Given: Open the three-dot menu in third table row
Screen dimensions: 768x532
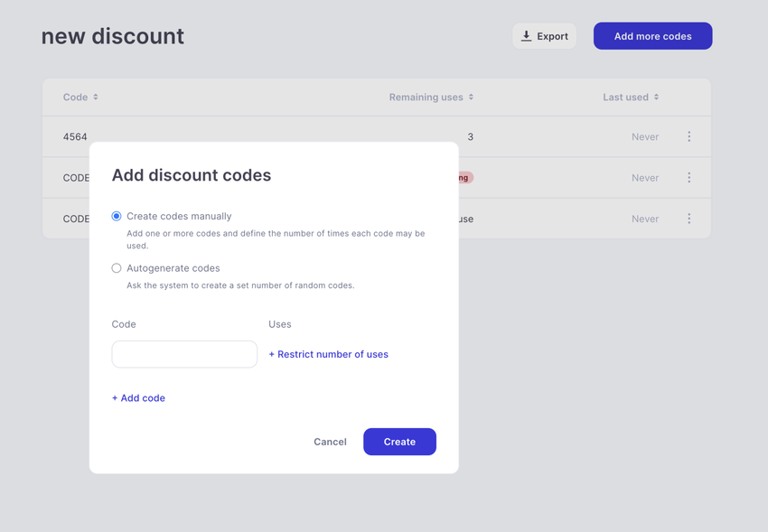Looking at the screenshot, I should coord(688,219).
